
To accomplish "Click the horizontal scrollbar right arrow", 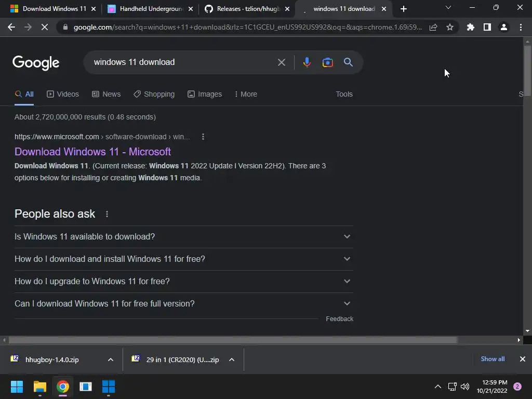I will (519, 340).
